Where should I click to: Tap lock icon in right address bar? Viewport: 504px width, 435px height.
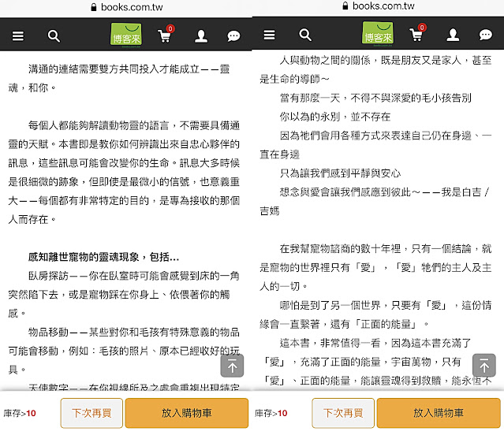point(345,6)
